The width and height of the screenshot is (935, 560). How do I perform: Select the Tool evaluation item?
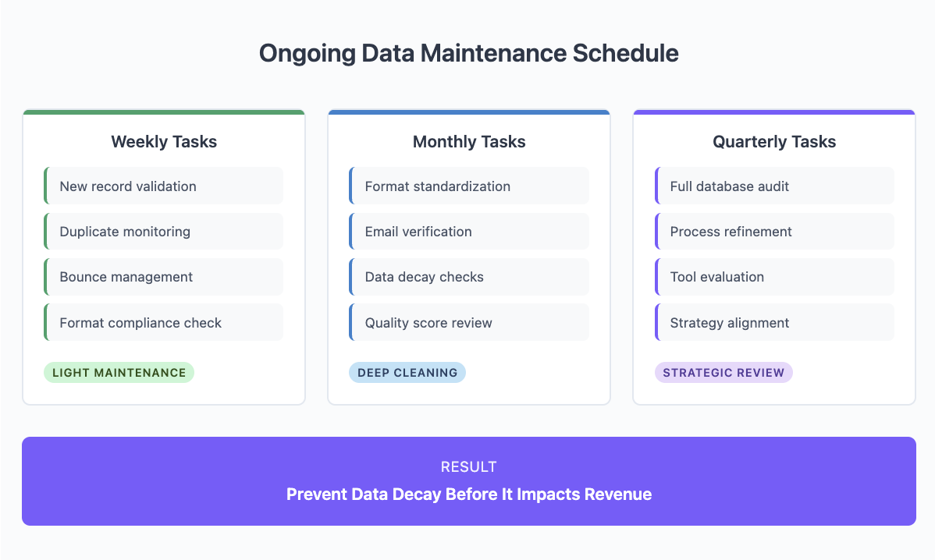[774, 276]
